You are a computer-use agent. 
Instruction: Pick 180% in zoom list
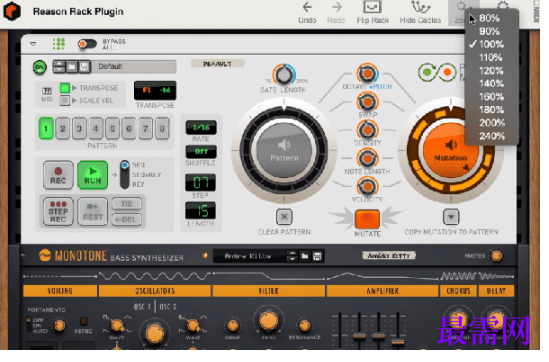click(x=491, y=110)
